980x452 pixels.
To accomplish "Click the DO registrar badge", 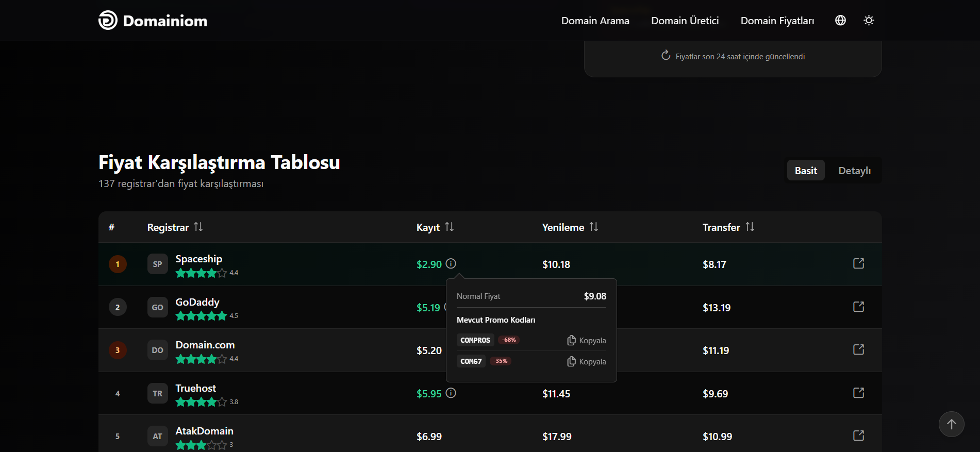I will pos(158,350).
